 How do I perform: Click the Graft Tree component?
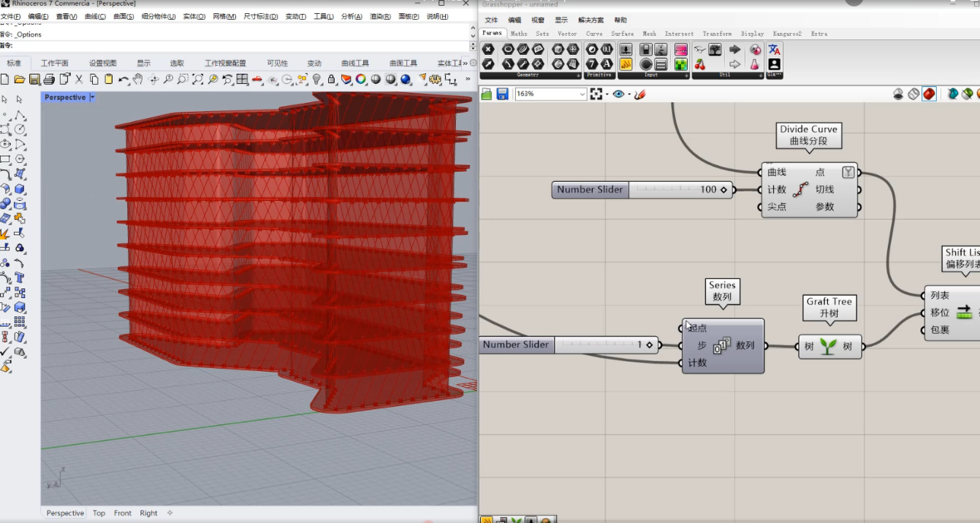point(830,346)
